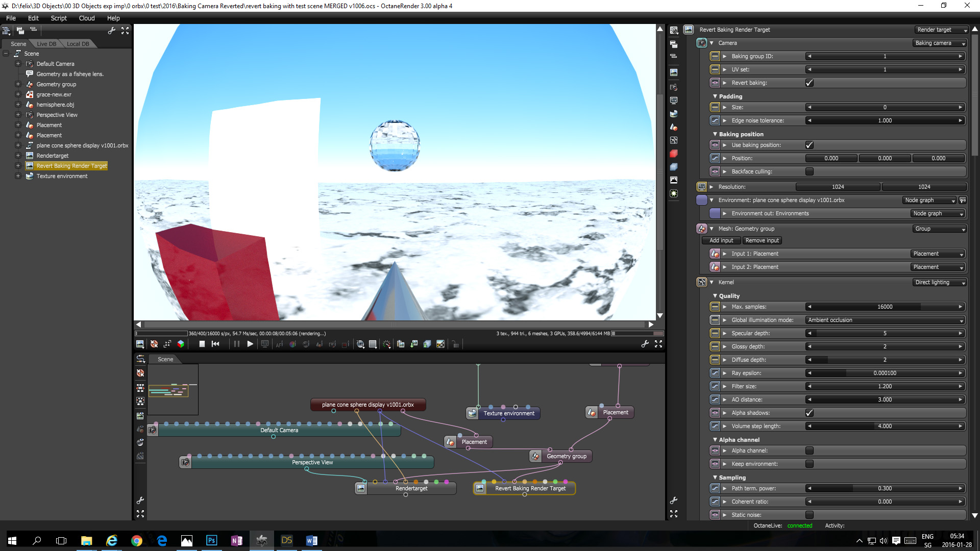The width and height of the screenshot is (980, 551).
Task: Expand the Geometry group tree item
Action: [18, 84]
